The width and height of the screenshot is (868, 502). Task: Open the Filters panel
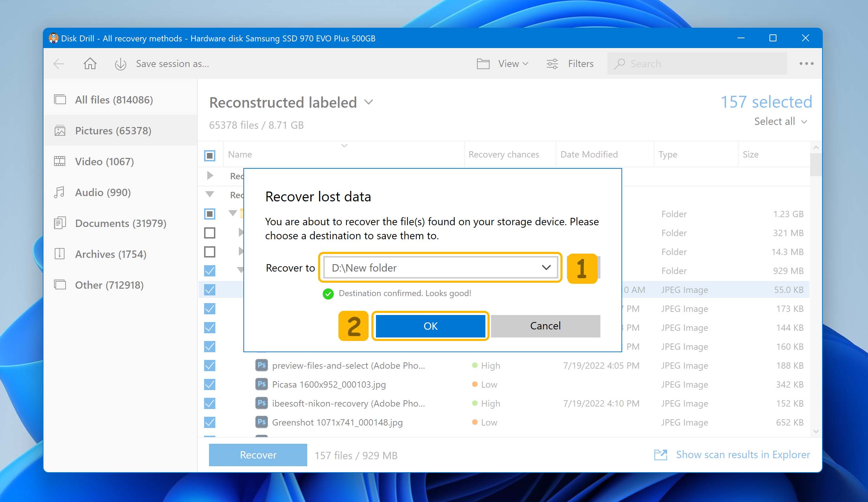pos(571,63)
